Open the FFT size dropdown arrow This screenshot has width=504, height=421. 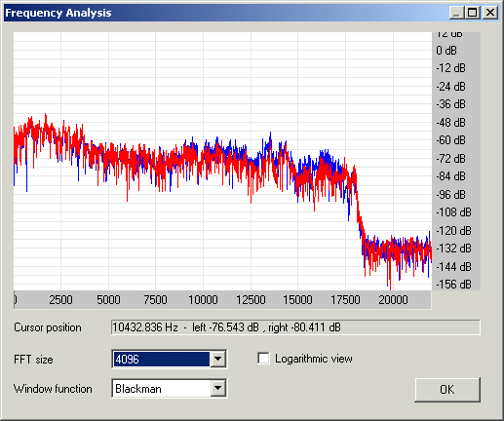(217, 359)
